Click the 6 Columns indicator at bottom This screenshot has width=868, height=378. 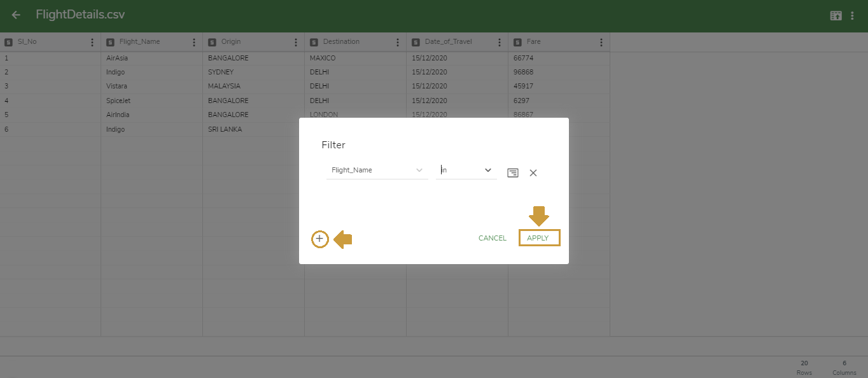tap(844, 367)
